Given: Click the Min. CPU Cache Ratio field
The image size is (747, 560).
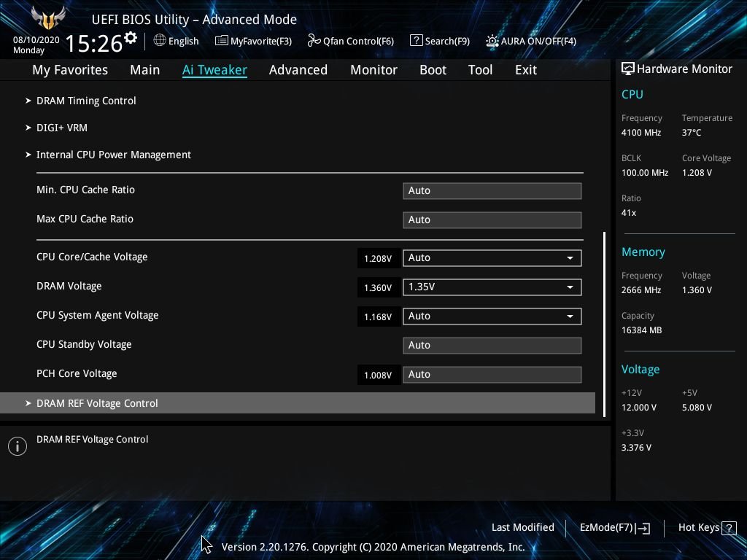Looking at the screenshot, I should click(492, 190).
